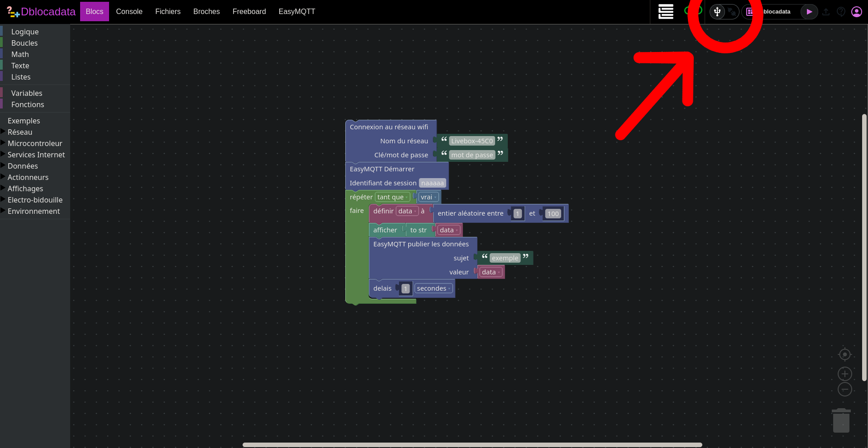Zoom in on the workspace with plus

[x=844, y=374]
